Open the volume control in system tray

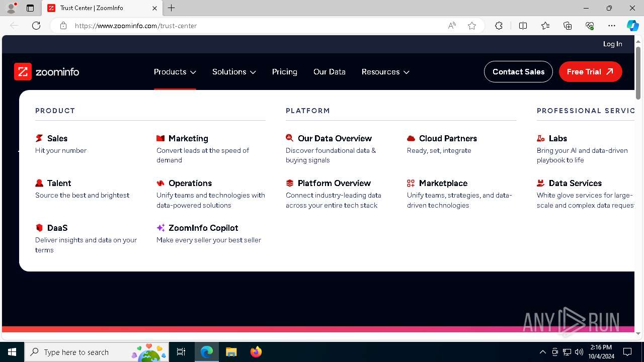[x=579, y=352]
